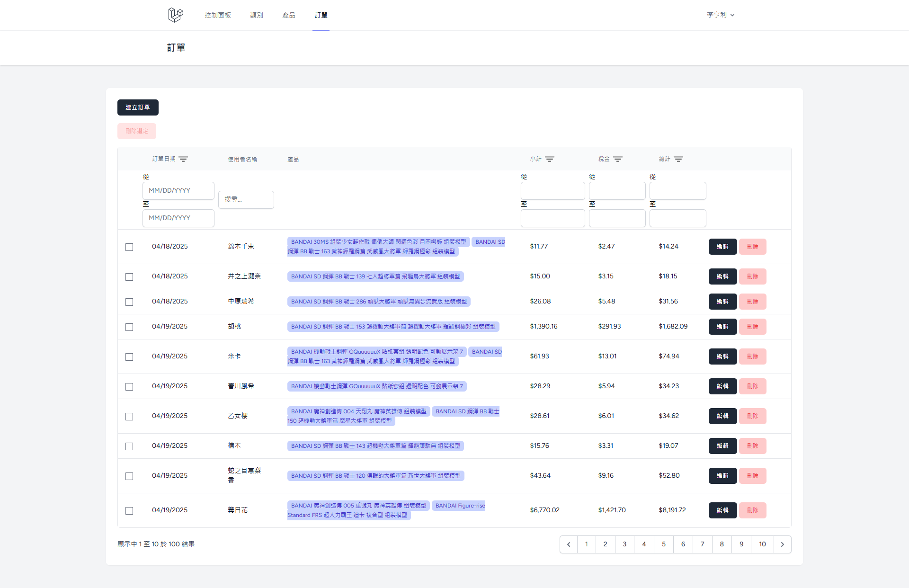909x588 pixels.
Task: Click the 建立訂單 button
Action: pyautogui.click(x=138, y=107)
